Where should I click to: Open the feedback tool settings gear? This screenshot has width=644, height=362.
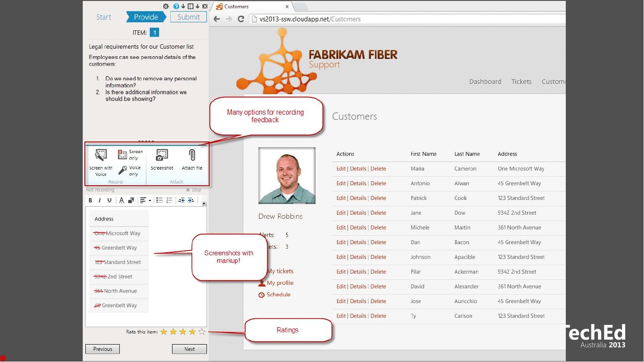point(166,6)
